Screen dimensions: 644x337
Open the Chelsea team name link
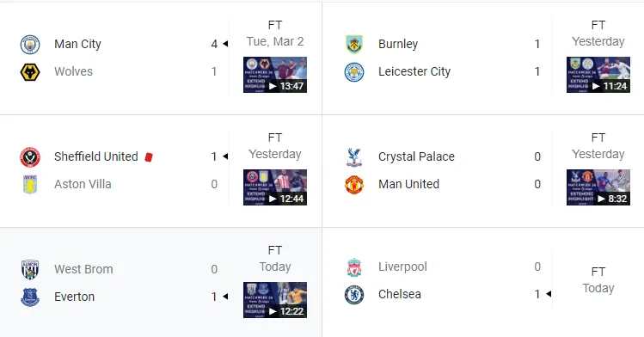pyautogui.click(x=400, y=294)
